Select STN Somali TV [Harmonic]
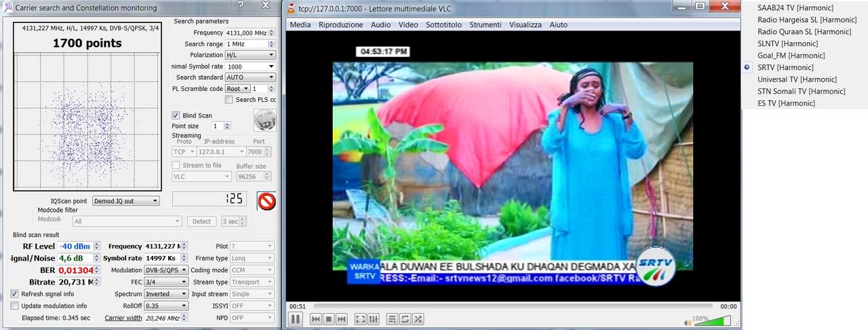This screenshot has height=330, width=868. point(801,91)
